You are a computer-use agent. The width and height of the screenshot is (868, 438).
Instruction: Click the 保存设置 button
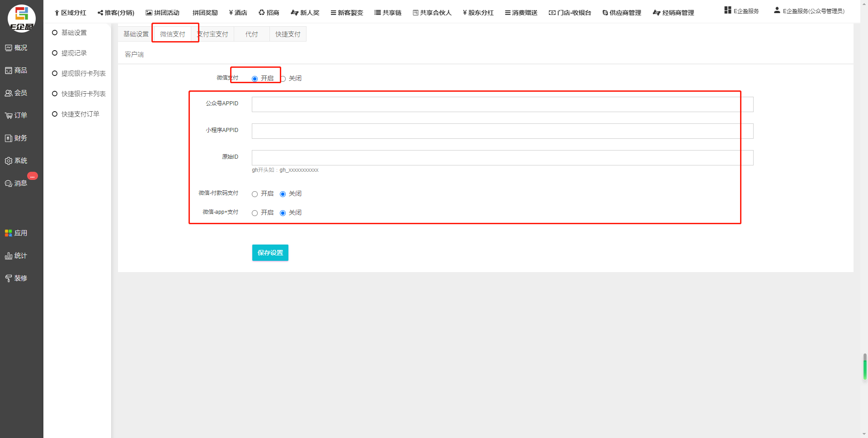coord(270,253)
